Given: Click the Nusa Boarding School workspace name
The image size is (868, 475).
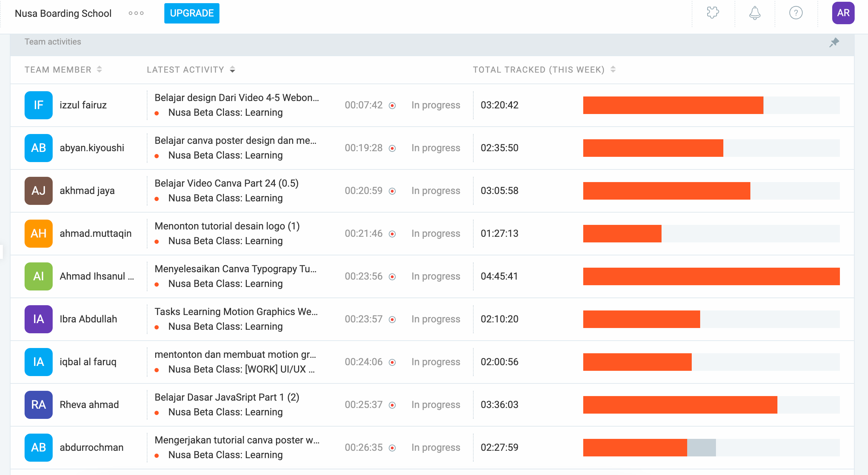Looking at the screenshot, I should tap(63, 13).
